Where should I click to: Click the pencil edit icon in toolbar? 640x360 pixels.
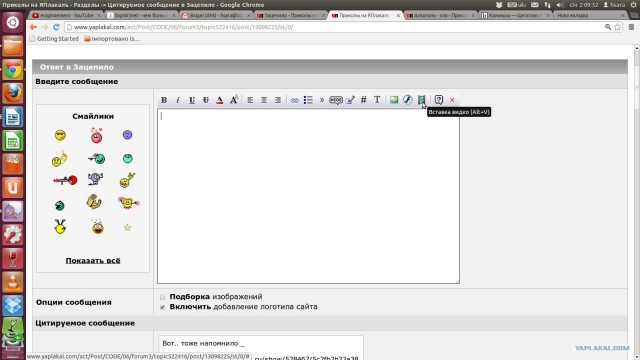pos(350,100)
